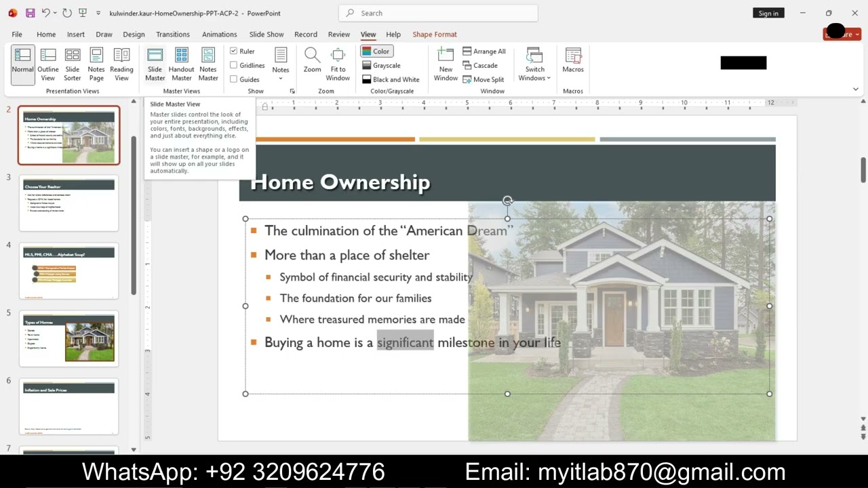Open a New Window

click(446, 64)
